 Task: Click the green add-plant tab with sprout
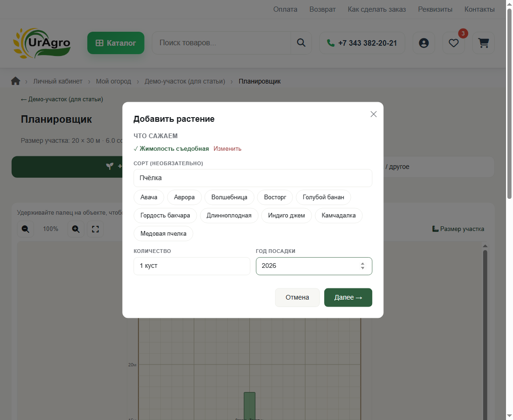click(67, 167)
